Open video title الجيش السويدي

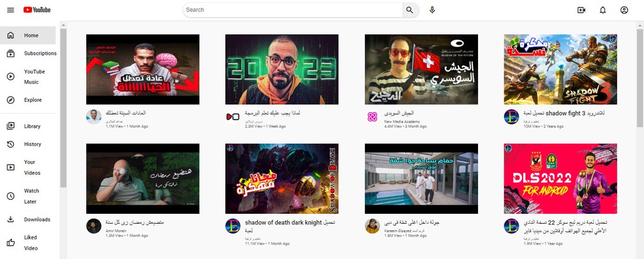(x=399, y=113)
